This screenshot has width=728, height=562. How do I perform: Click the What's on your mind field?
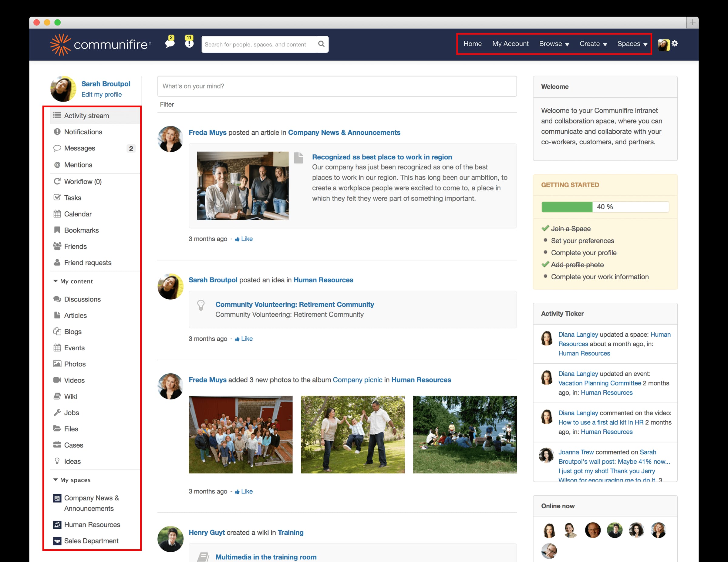click(337, 86)
